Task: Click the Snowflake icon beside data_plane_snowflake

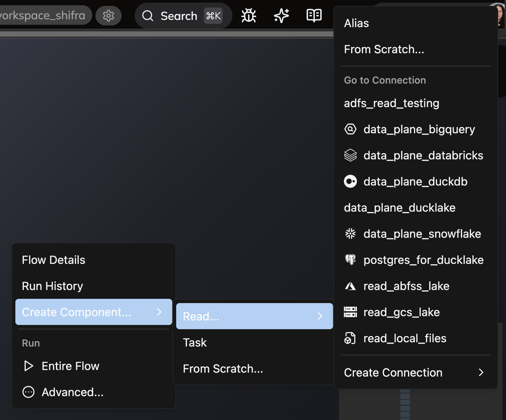Action: 350,234
